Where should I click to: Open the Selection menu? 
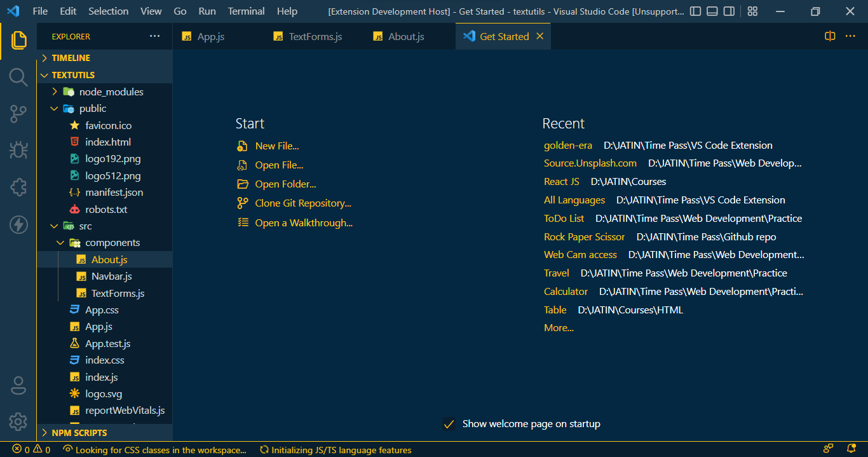click(109, 11)
